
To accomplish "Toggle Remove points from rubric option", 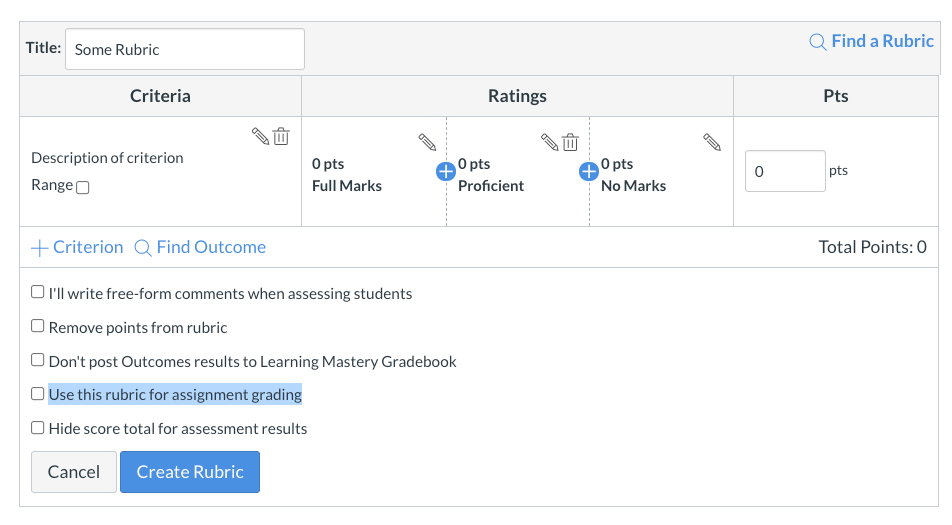I will pyautogui.click(x=38, y=326).
